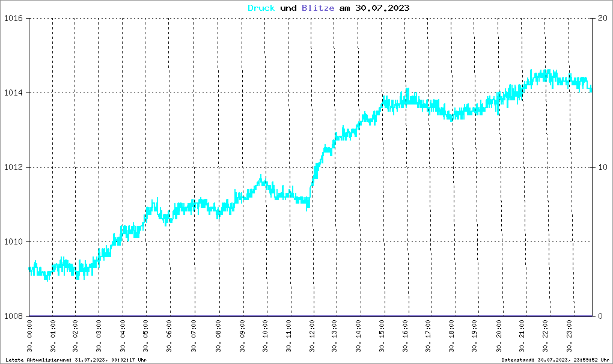Click the "Datenstand" timestamp text
This screenshot has width=613, height=364.
pos(555,360)
